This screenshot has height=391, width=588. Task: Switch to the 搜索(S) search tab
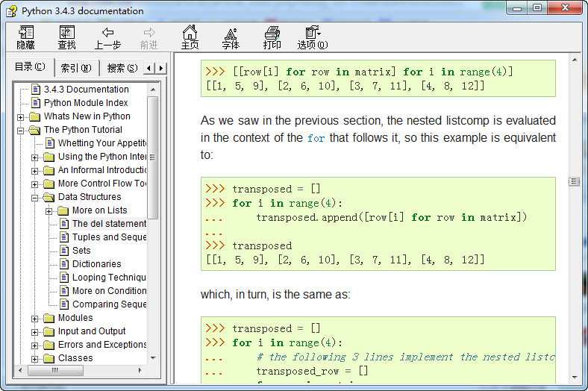click(122, 68)
